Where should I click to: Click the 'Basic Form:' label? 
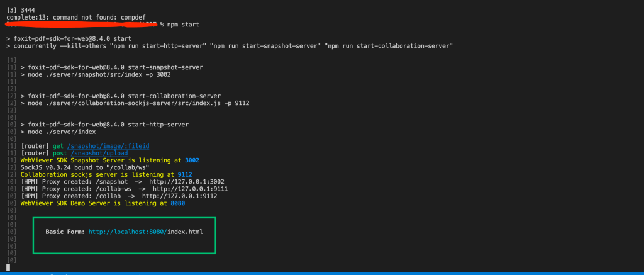pos(65,232)
